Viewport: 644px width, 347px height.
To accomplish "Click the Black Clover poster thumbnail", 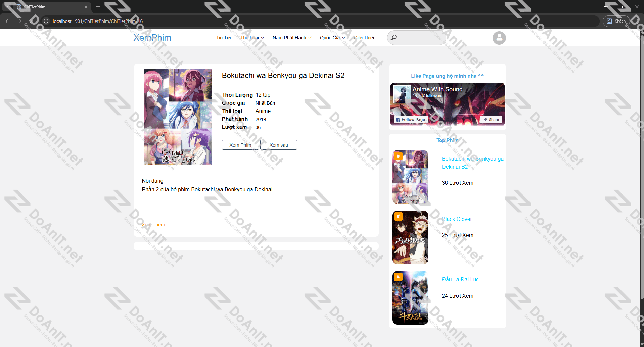I will click(410, 237).
